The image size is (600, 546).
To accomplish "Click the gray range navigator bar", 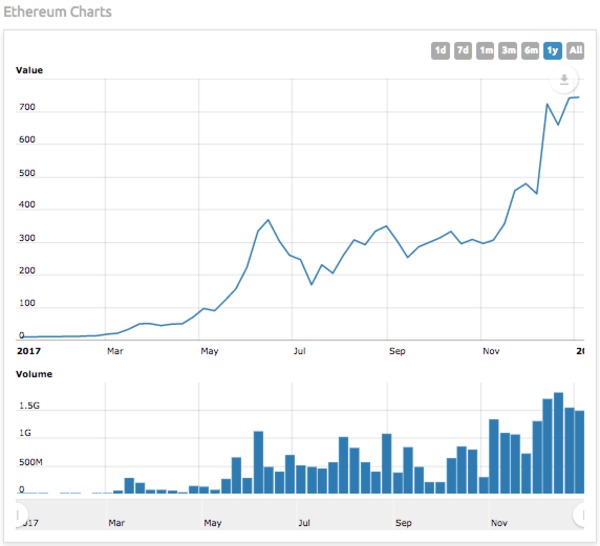I will tap(300, 515).
